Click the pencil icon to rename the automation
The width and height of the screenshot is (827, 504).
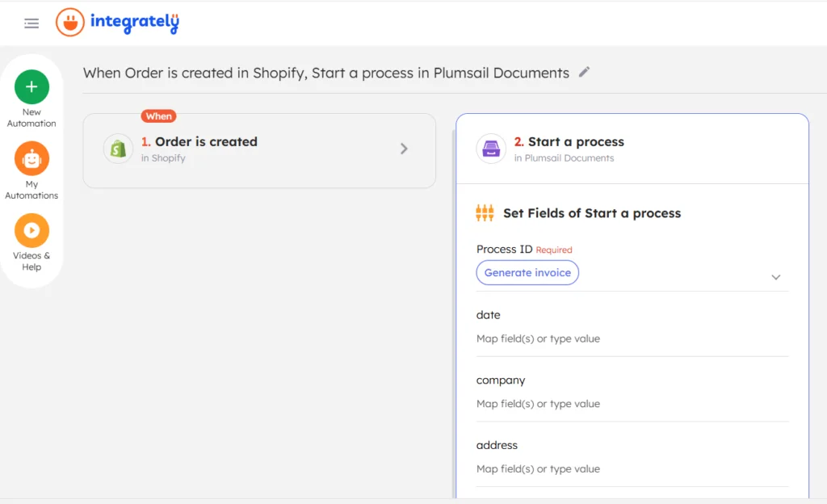click(x=585, y=73)
